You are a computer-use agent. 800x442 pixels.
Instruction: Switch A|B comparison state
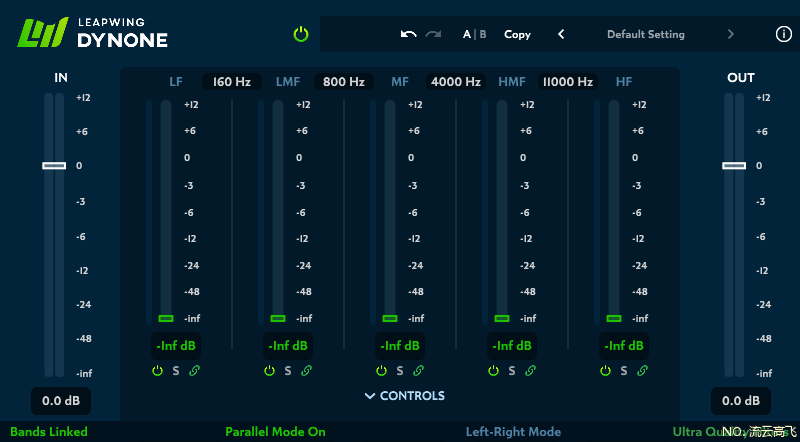[x=474, y=34]
